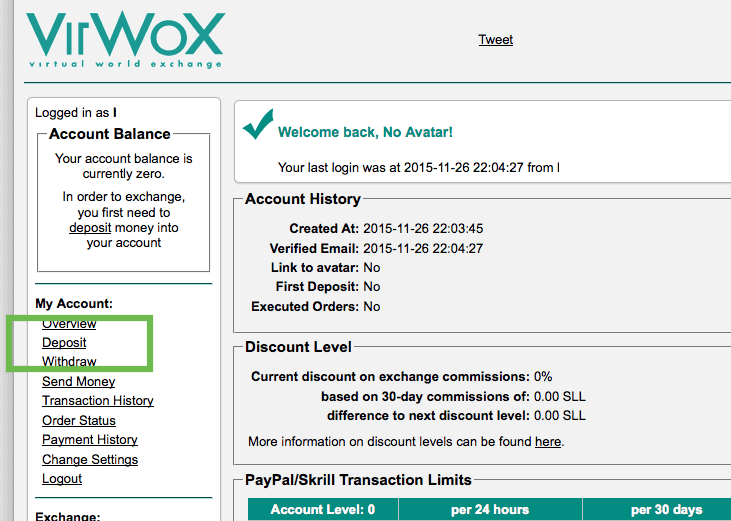Click the 'My Account:' heading
The height and width of the screenshot is (521, 731).
(x=74, y=304)
